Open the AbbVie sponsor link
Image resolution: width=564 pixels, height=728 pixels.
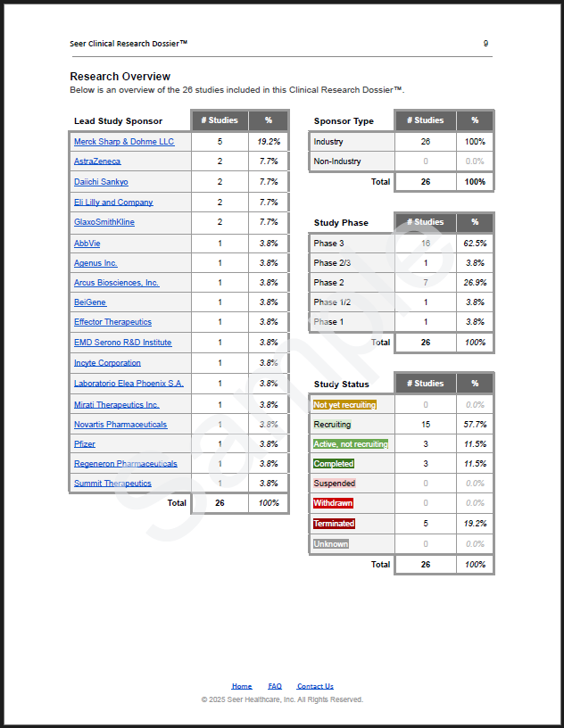[x=87, y=244]
